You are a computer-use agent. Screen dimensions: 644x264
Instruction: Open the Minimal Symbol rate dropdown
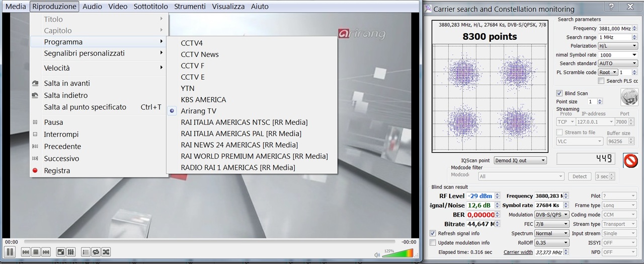pyautogui.click(x=618, y=55)
